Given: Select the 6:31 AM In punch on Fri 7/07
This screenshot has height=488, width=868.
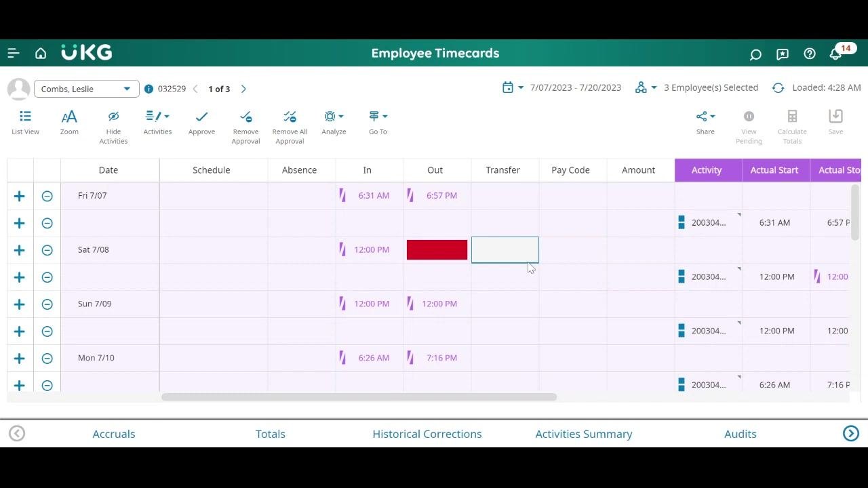Looking at the screenshot, I should point(370,195).
